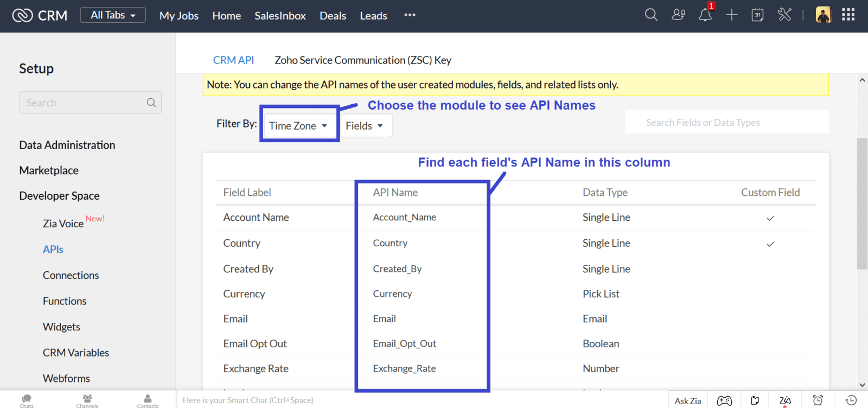Open the Deals tab
This screenshot has width=868, height=408.
333,16
